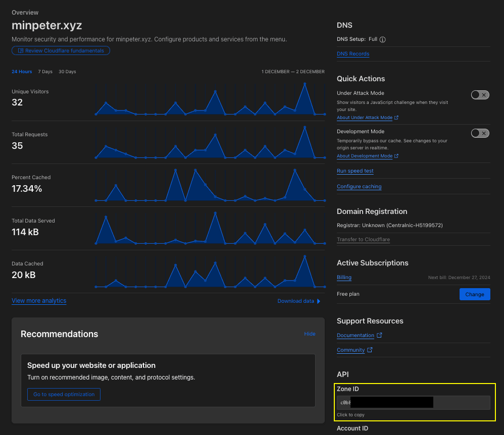Open Review Cloudflare fundamentals

[x=61, y=50]
